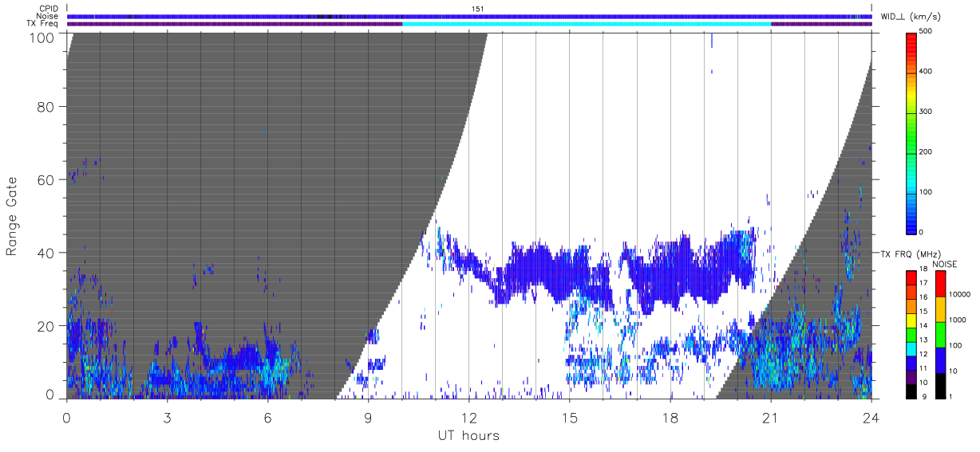Click the 80 tick on Range Gate axis
The width and height of the screenshot is (980, 452).
(45, 107)
